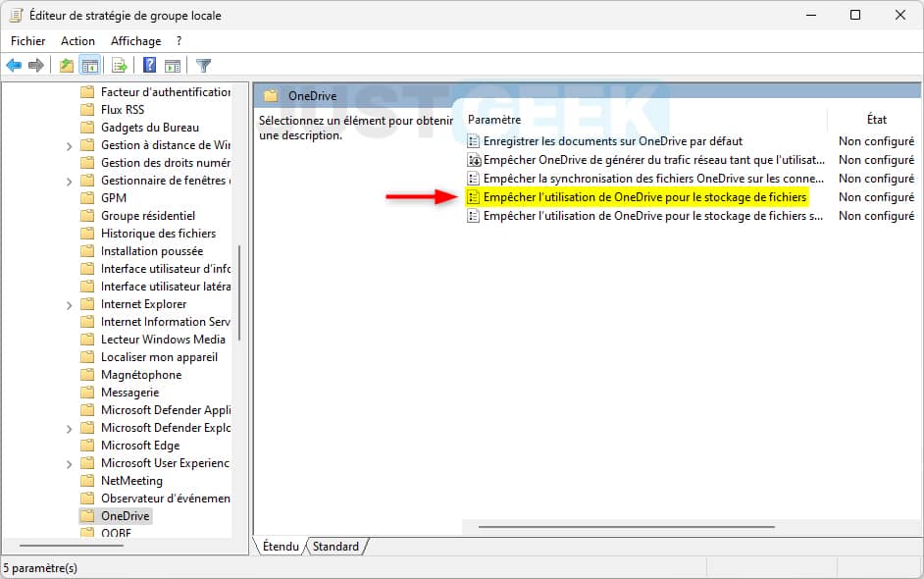Click the tree pane vertical scrollbar
This screenshot has width=924, height=579.
(x=239, y=293)
